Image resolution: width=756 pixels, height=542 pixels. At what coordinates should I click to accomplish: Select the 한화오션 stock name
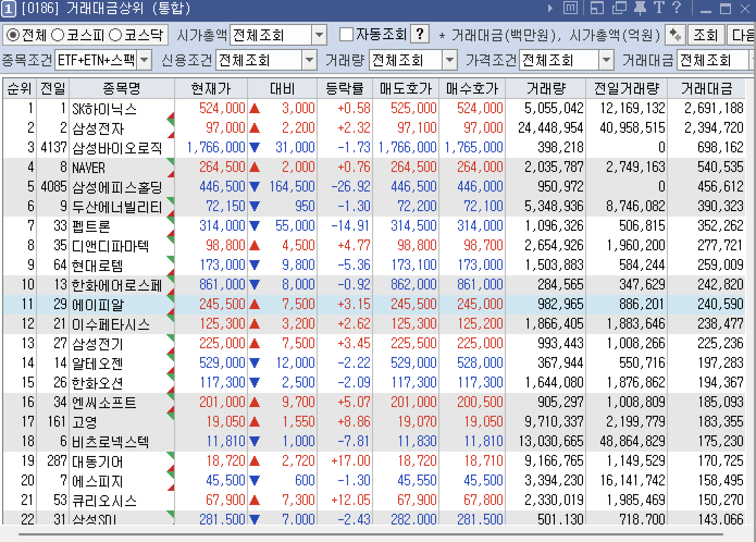point(98,383)
